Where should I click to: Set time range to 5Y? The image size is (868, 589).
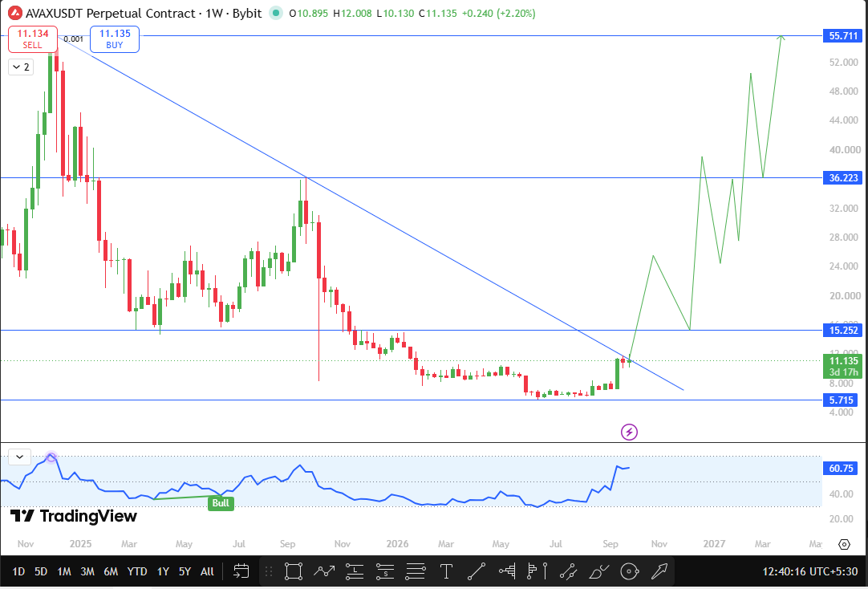(x=185, y=571)
